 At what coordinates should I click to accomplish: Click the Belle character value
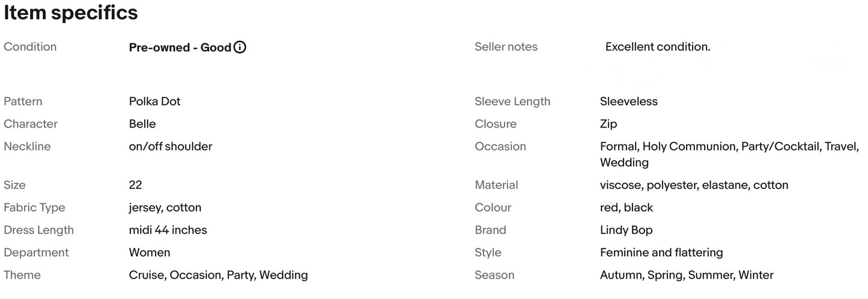142,124
